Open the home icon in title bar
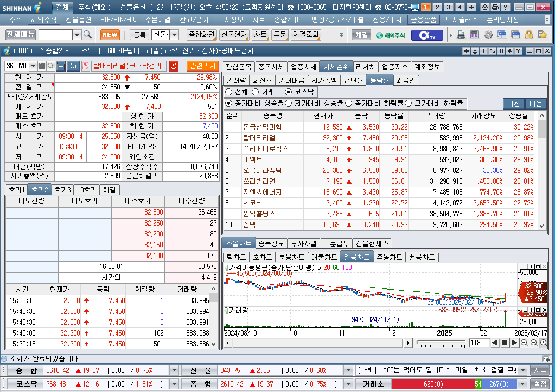This screenshot has height=392, width=555. (485, 7)
